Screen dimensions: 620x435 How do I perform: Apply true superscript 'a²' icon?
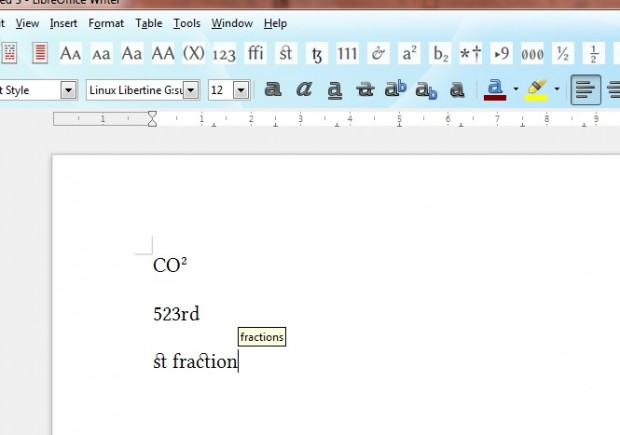pos(409,53)
